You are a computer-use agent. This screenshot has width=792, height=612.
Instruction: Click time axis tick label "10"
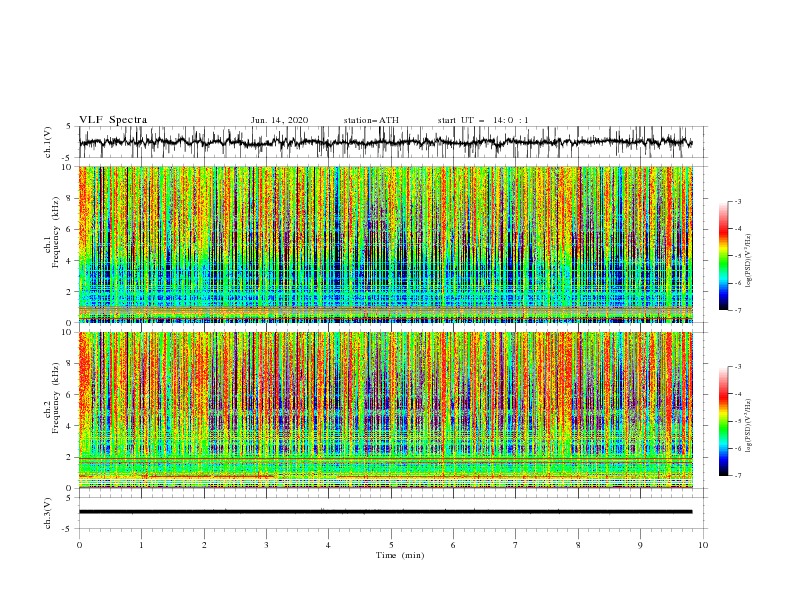tap(703, 545)
